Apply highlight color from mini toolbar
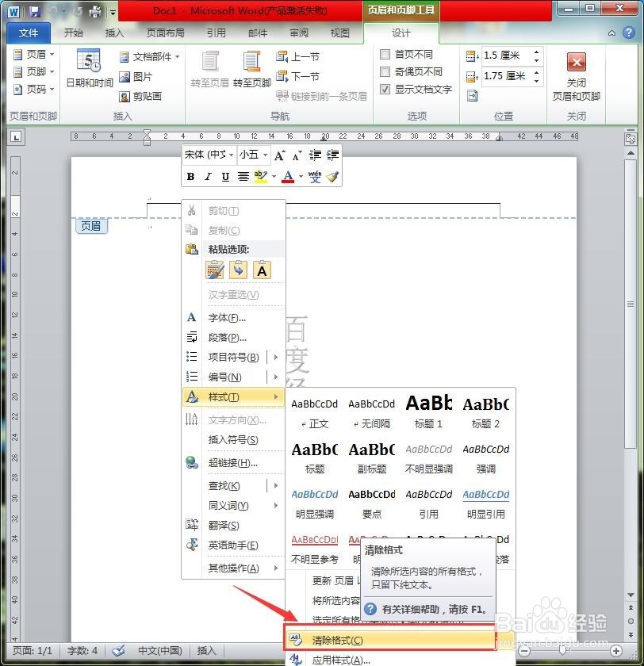 click(261, 176)
